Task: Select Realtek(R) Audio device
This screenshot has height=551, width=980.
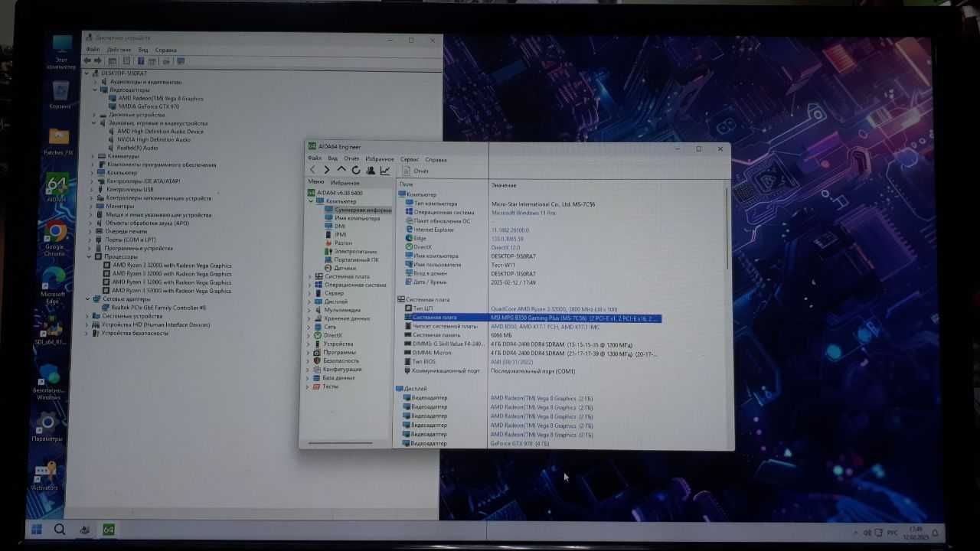Action: click(132, 148)
